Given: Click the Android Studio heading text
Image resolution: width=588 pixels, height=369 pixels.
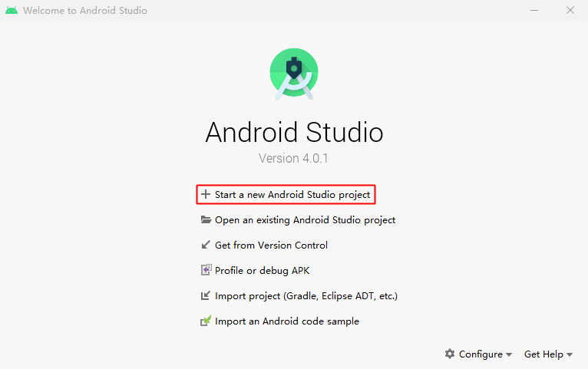Looking at the screenshot, I should [x=294, y=132].
